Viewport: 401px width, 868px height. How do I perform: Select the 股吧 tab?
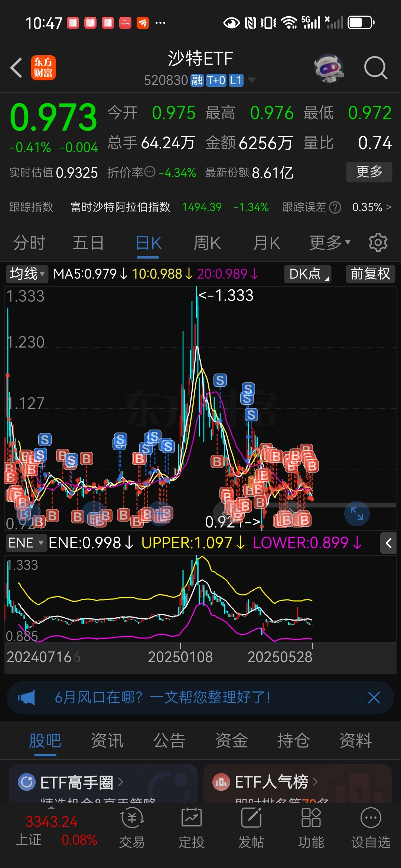(45, 741)
